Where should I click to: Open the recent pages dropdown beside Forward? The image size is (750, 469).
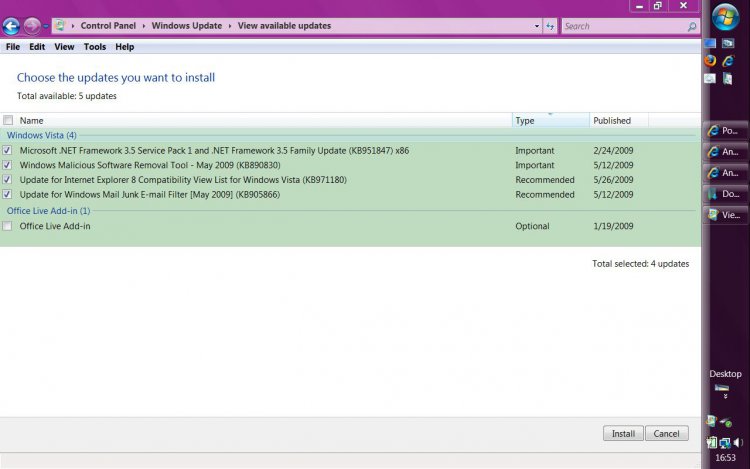(x=45, y=26)
